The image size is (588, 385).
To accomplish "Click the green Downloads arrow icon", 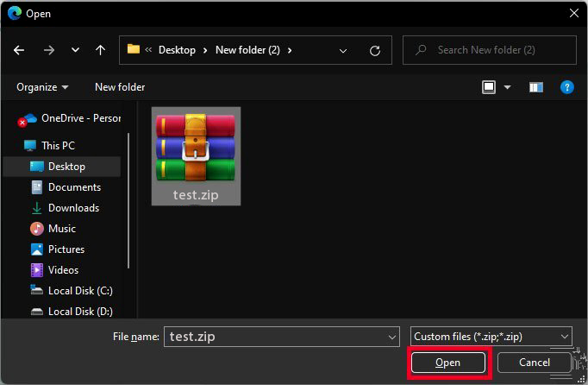I will pos(37,208).
